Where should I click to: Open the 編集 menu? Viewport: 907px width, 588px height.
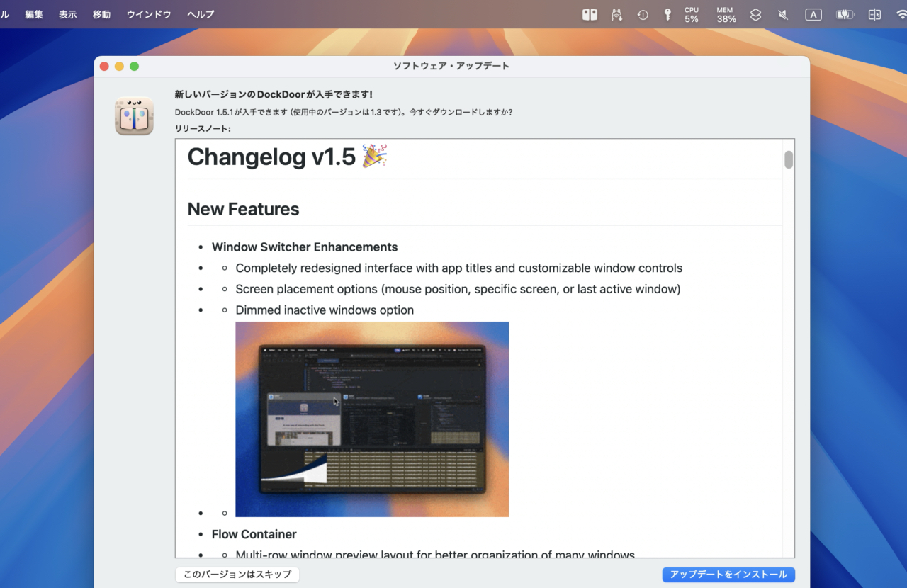34,14
